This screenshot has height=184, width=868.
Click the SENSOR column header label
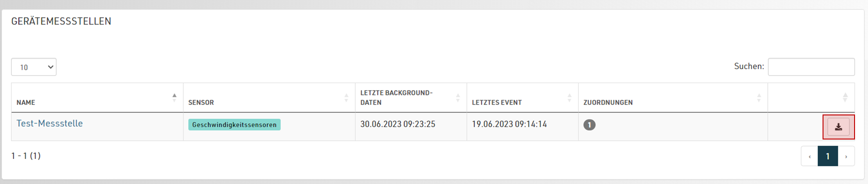click(x=201, y=102)
